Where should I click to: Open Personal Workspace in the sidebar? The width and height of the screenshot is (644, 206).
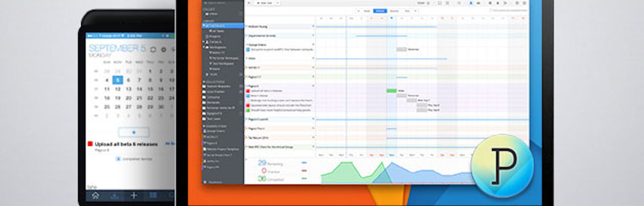[224, 58]
